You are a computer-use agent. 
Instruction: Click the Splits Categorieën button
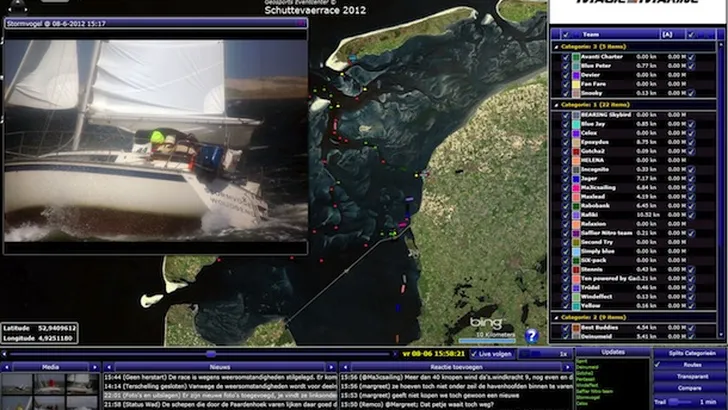691,353
